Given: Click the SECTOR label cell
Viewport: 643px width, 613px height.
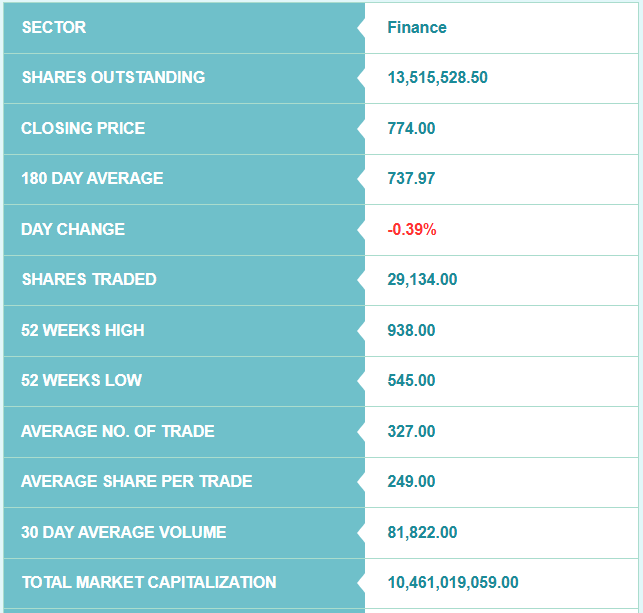Looking at the screenshot, I should 54,28.
